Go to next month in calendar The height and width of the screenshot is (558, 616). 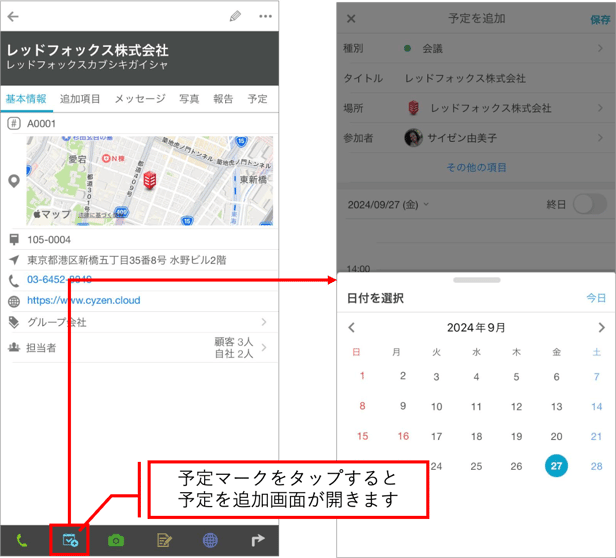click(x=601, y=327)
